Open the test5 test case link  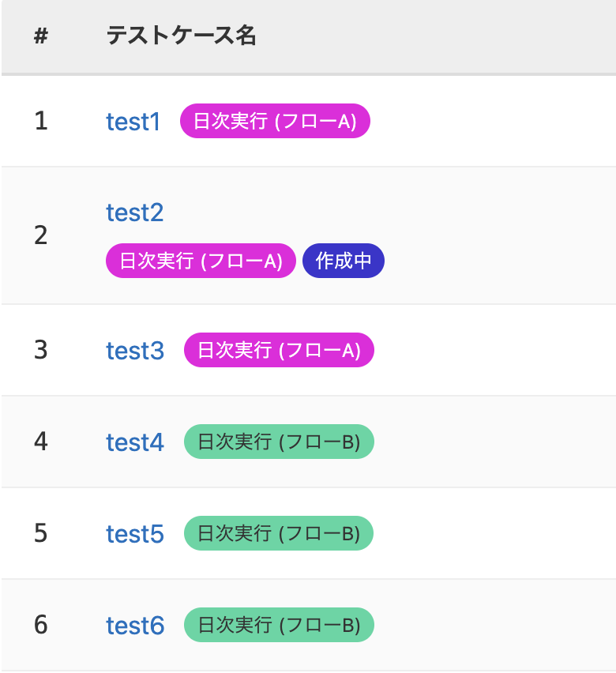point(135,533)
